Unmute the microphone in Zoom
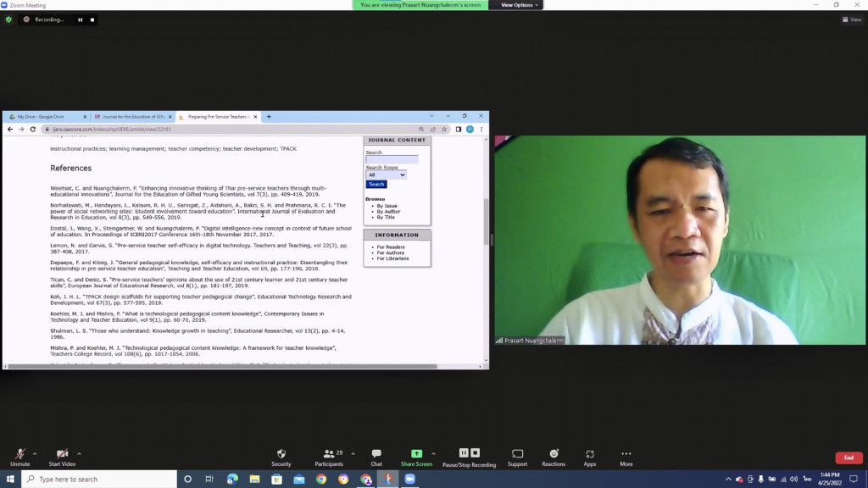This screenshot has height=488, width=868. (19, 455)
